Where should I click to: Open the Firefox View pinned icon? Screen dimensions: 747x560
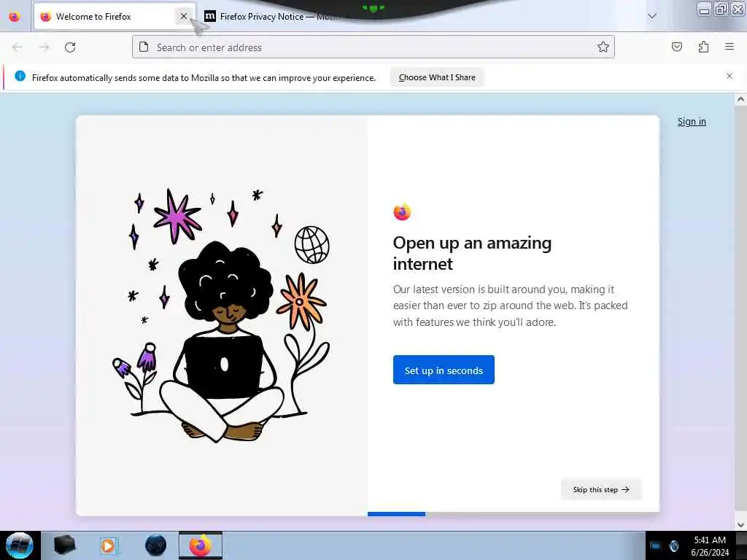pos(15,17)
